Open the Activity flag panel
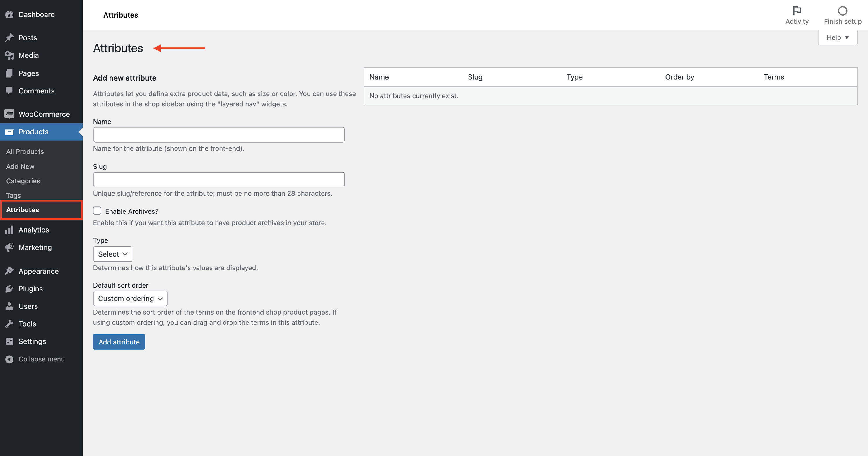 pyautogui.click(x=797, y=15)
